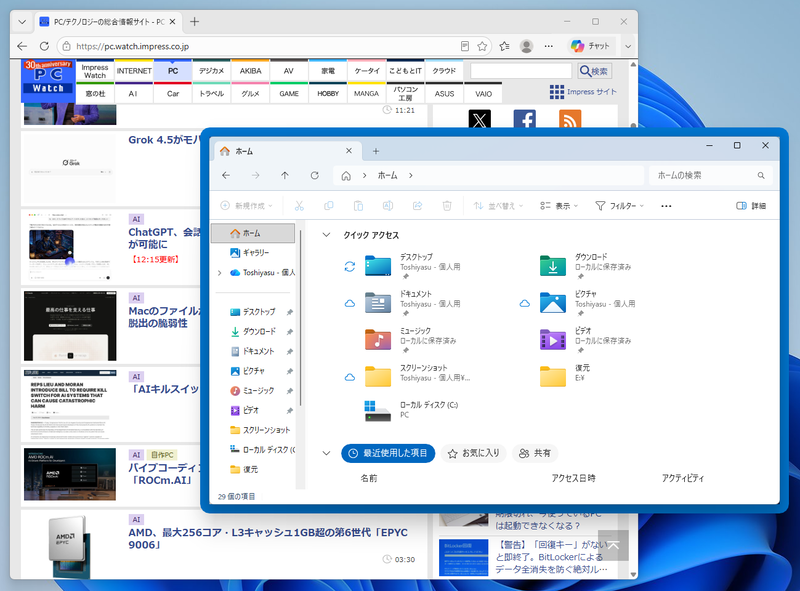Open the 新規作成 dropdown in Explorer
The height and width of the screenshot is (591, 800).
tap(246, 206)
